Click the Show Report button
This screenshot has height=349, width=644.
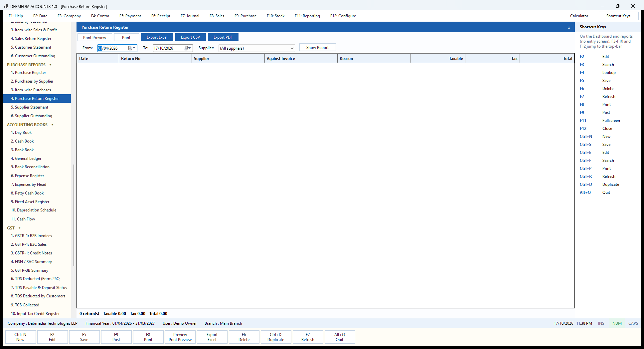coord(318,48)
